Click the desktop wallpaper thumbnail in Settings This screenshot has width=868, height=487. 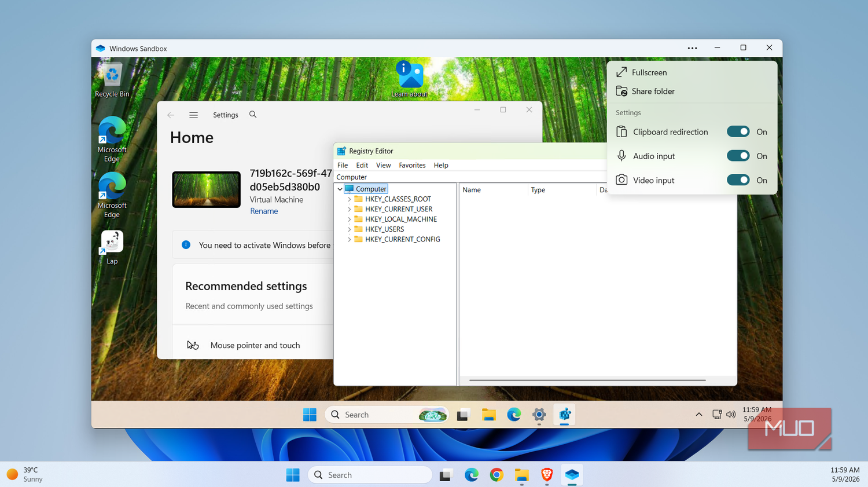(206, 189)
